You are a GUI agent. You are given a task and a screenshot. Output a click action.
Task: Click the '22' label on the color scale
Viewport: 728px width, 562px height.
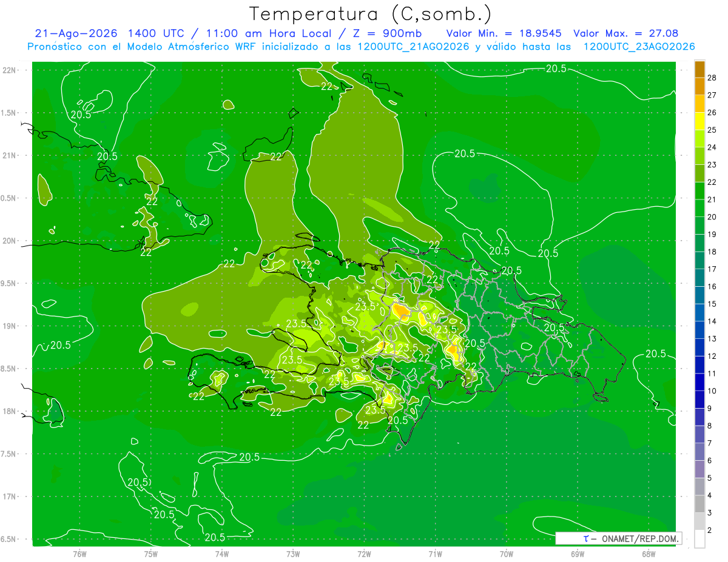[713, 182]
